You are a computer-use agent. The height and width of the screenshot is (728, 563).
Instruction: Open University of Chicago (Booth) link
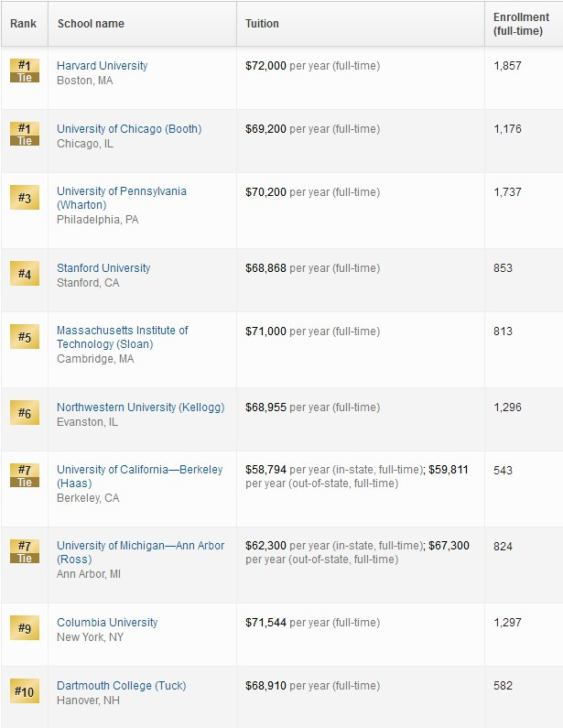click(x=129, y=128)
